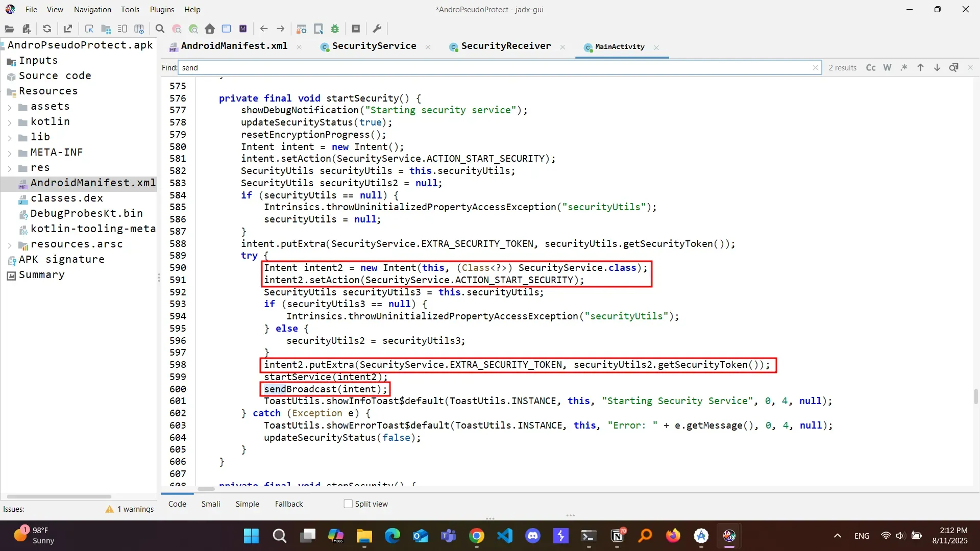Click the home (go to main activity) icon
The width and height of the screenshot is (980, 551).
(210, 29)
